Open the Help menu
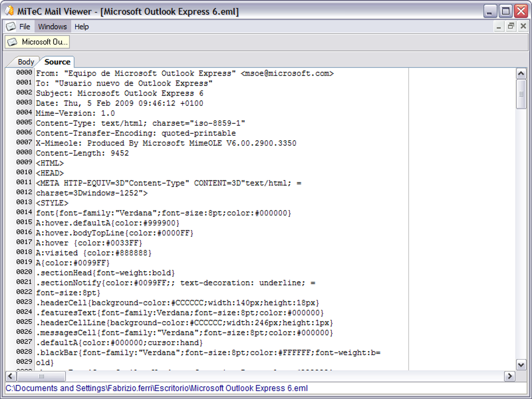Image resolution: width=532 pixels, height=399 pixels. 81,27
